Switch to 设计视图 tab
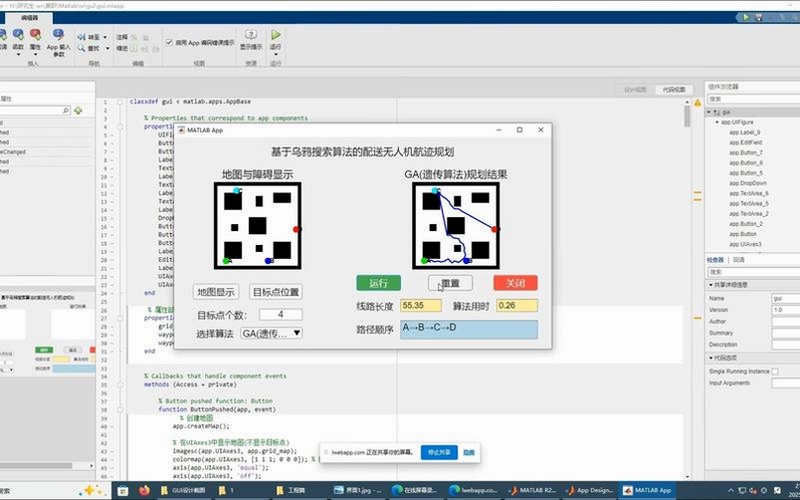This screenshot has height=500, width=800. pos(635,89)
